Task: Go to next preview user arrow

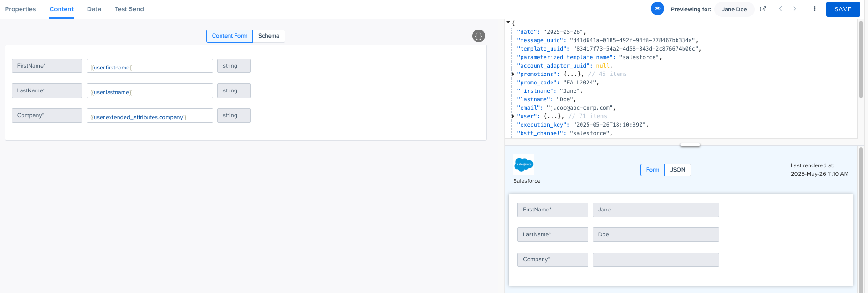Action: [795, 9]
